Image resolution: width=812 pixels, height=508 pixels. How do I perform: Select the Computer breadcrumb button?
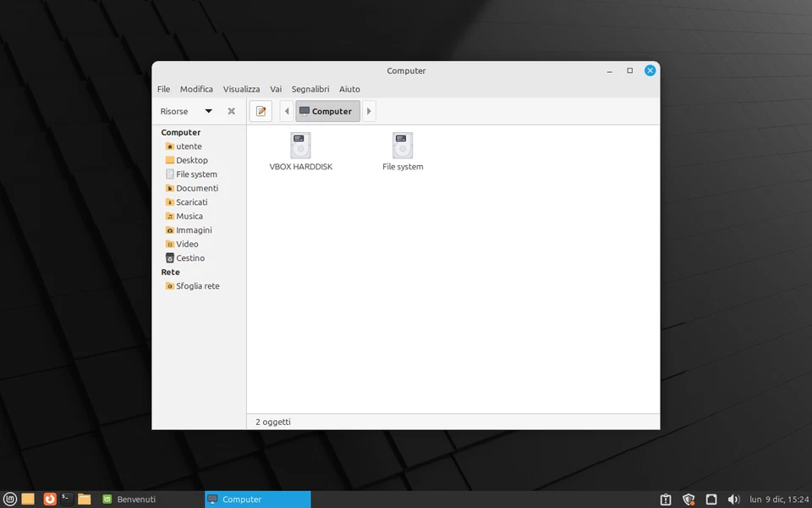pyautogui.click(x=327, y=111)
